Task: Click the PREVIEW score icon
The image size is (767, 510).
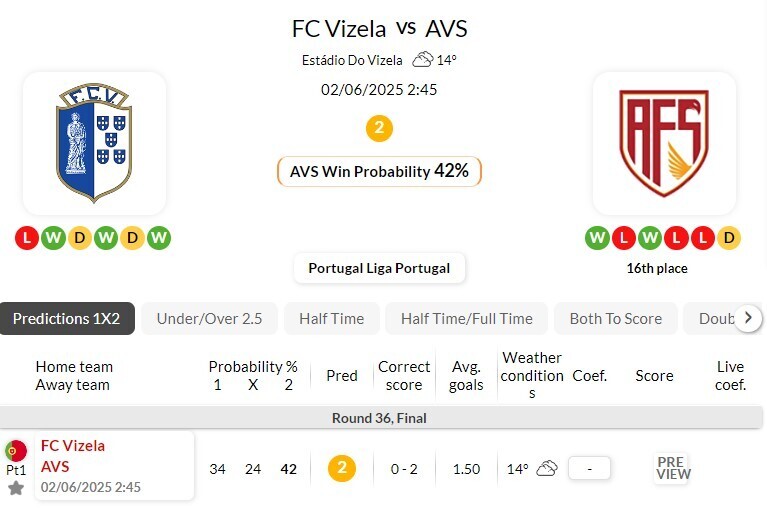Action: pyautogui.click(x=672, y=468)
